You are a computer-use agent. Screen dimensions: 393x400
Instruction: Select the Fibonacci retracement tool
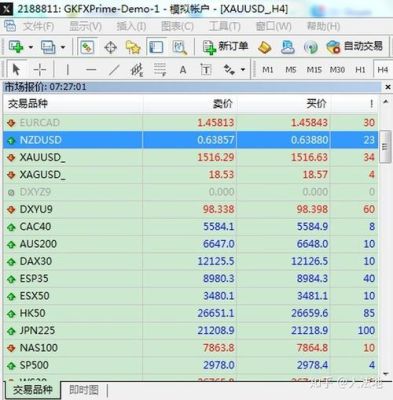tap(160, 70)
